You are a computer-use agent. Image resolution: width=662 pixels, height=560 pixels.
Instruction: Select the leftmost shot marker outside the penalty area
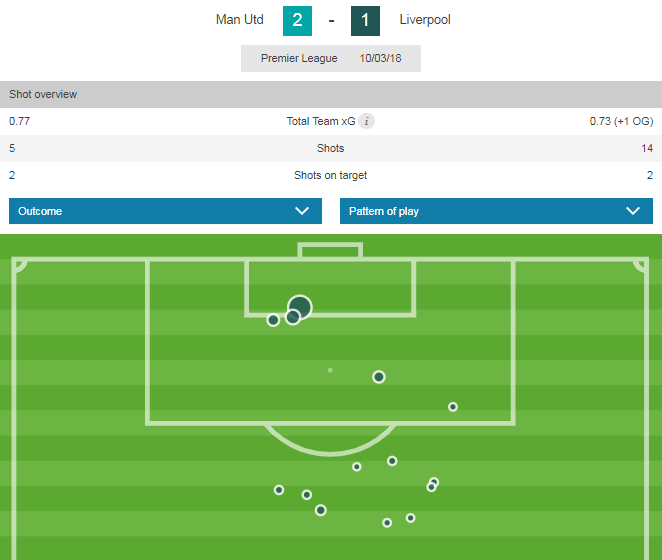[279, 490]
